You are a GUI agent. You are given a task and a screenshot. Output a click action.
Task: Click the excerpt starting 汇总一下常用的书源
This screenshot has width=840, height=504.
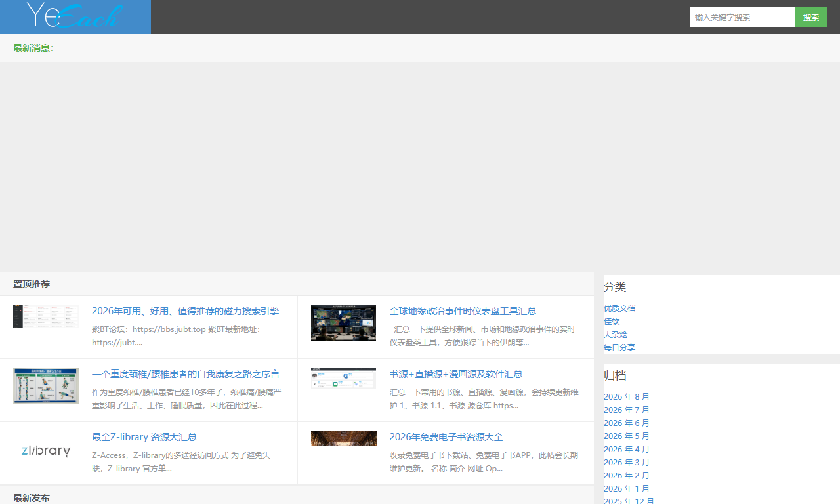coord(484,398)
